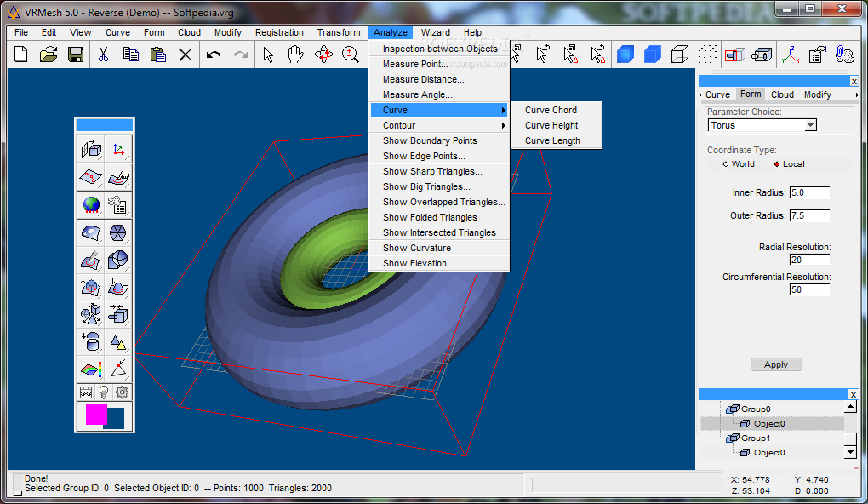This screenshot has width=868, height=504.
Task: Open a file with the folder icon
Action: [x=49, y=54]
